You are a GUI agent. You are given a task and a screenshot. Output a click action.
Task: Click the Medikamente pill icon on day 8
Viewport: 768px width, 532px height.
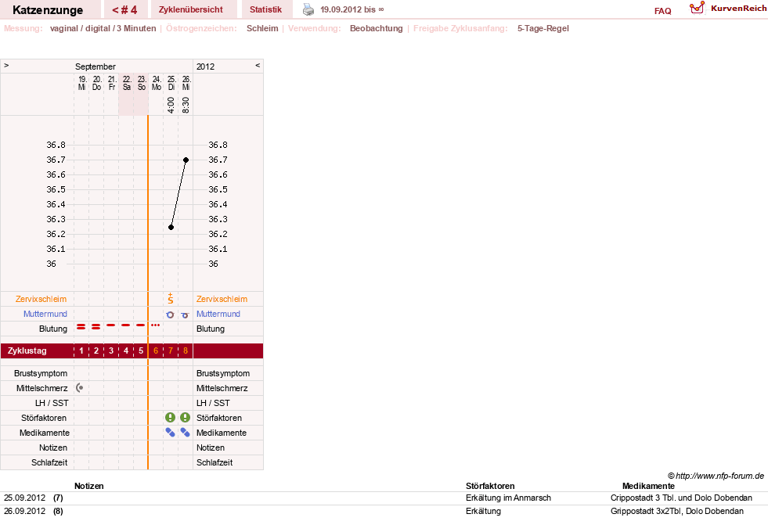pyautogui.click(x=185, y=432)
